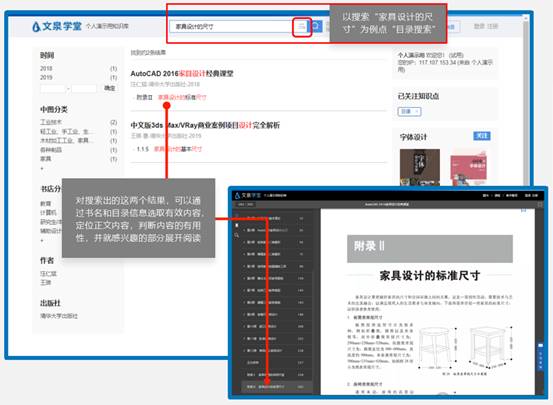Open the dark font design book cover

[420, 167]
